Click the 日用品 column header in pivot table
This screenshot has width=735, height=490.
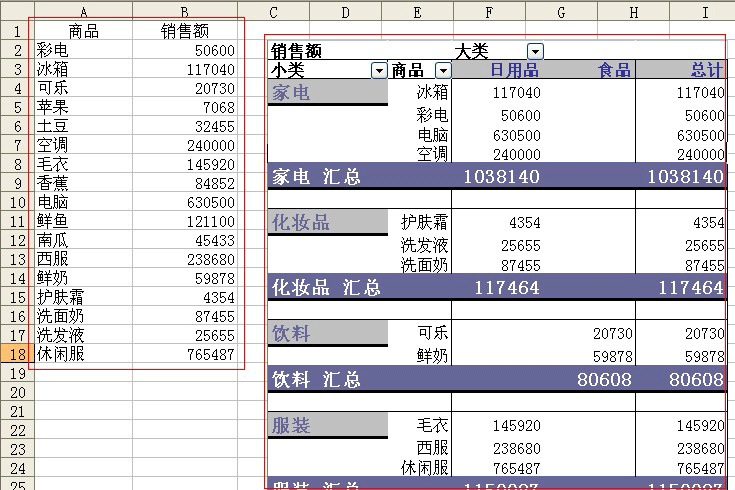(514, 70)
